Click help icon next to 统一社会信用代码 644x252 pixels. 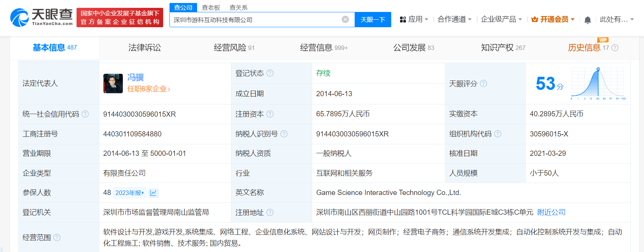coord(85,114)
